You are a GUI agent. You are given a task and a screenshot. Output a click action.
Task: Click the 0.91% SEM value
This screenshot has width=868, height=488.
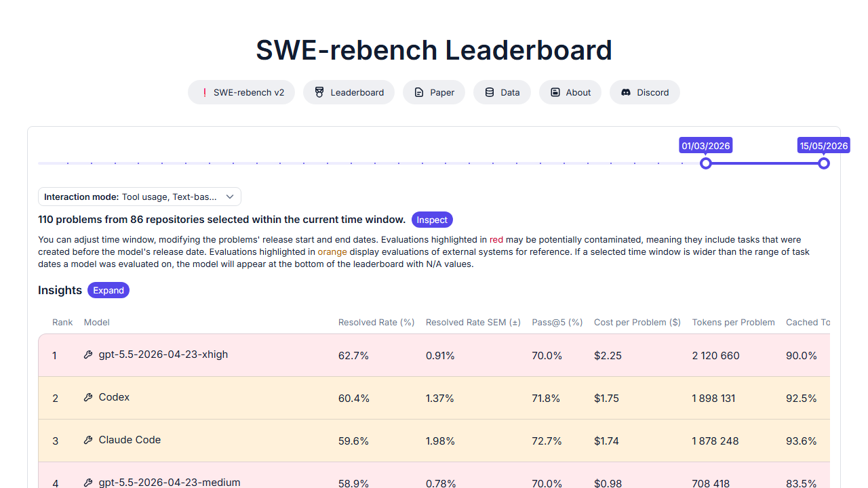point(440,355)
